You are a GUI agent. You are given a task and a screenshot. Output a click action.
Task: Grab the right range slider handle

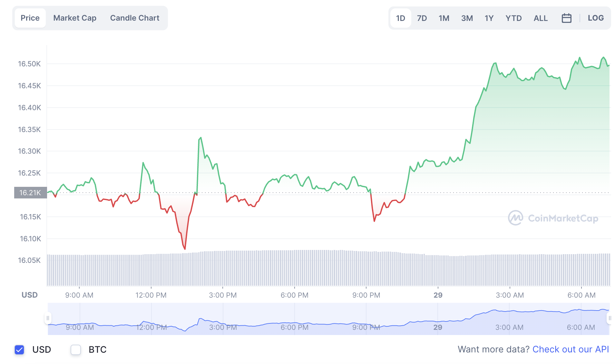tap(610, 318)
